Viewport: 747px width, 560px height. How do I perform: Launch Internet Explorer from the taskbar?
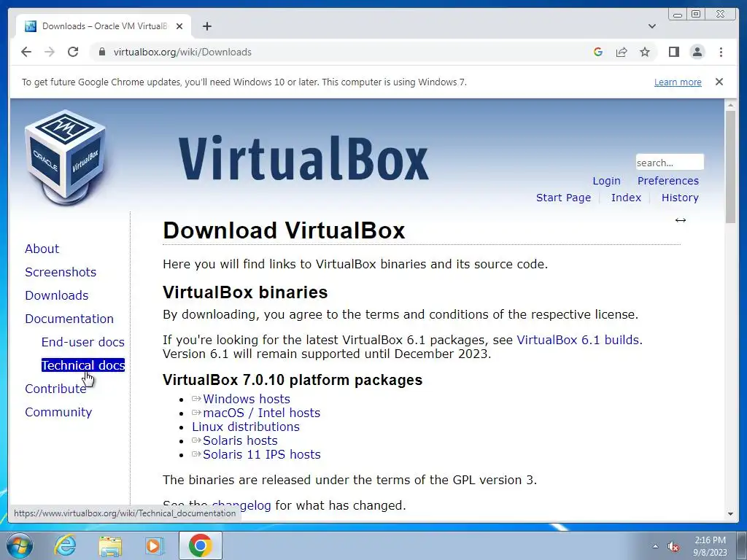point(65,545)
